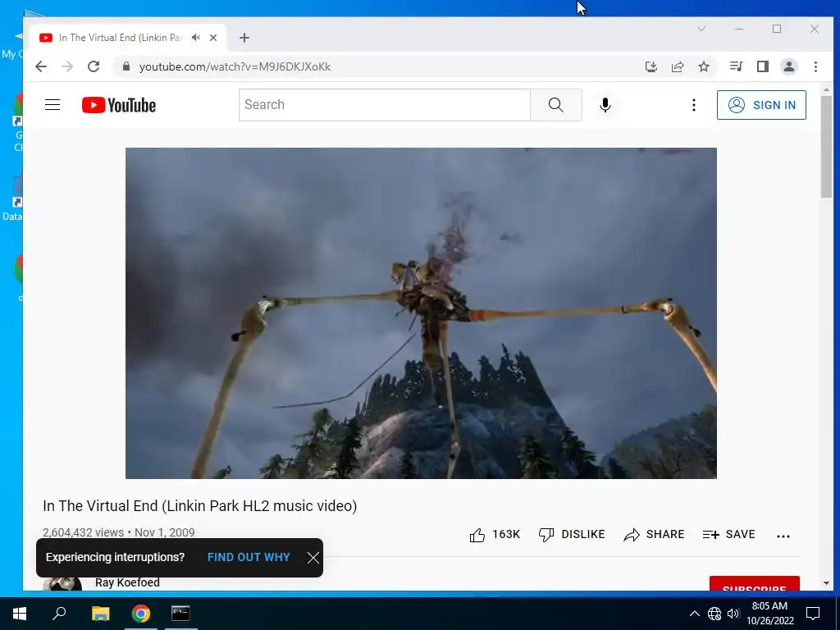Image resolution: width=840 pixels, height=630 pixels.
Task: Click the page vertical scrollbar thumb
Action: [x=826, y=147]
